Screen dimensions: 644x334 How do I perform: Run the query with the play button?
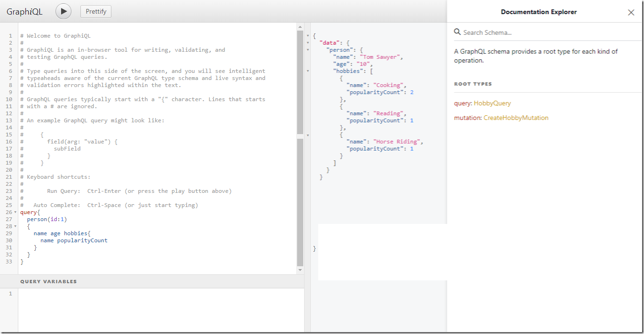pos(63,11)
